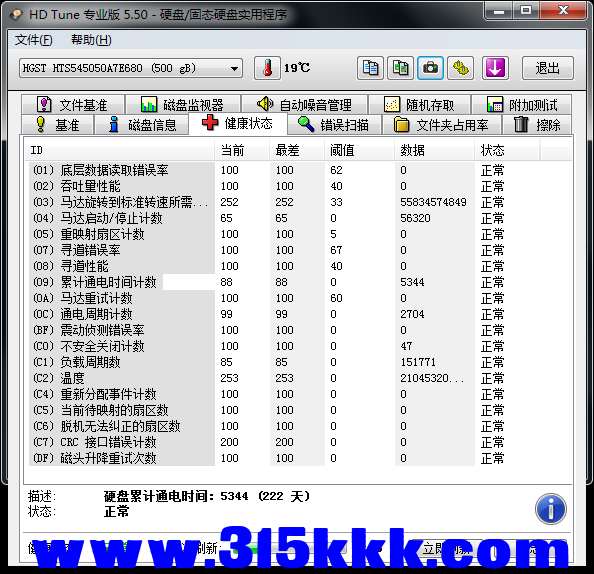This screenshot has height=574, width=594.
Task: Switch to the 磁盘信息 tab
Action: [x=142, y=125]
